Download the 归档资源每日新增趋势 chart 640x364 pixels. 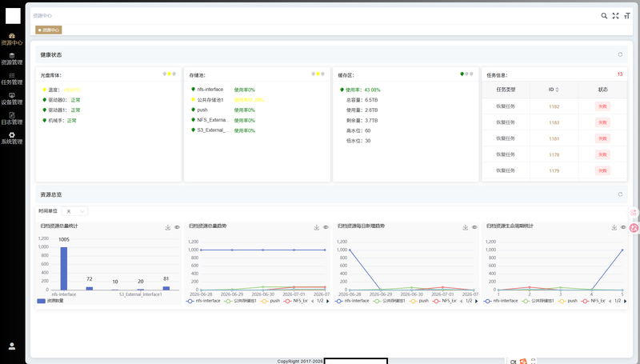[466, 227]
